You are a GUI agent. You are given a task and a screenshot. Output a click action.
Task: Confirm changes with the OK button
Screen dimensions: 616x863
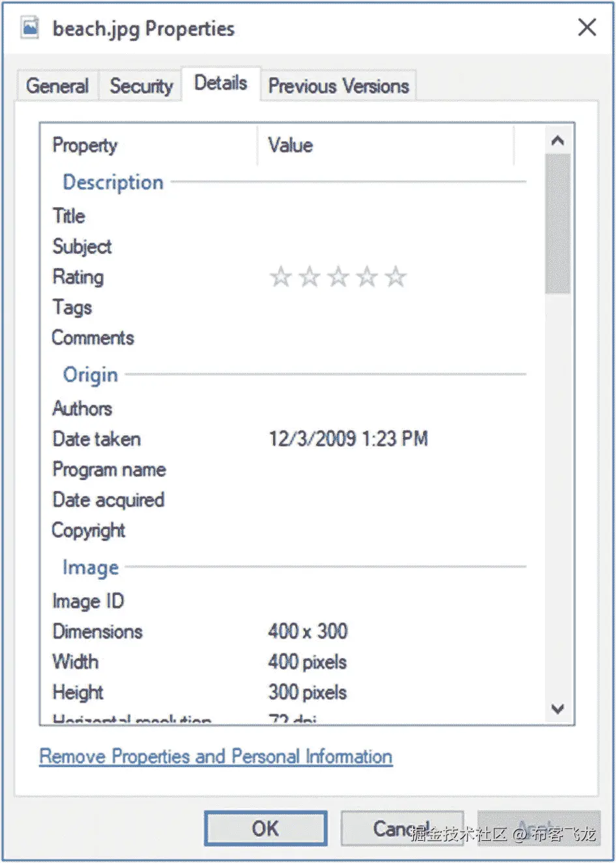click(x=265, y=828)
